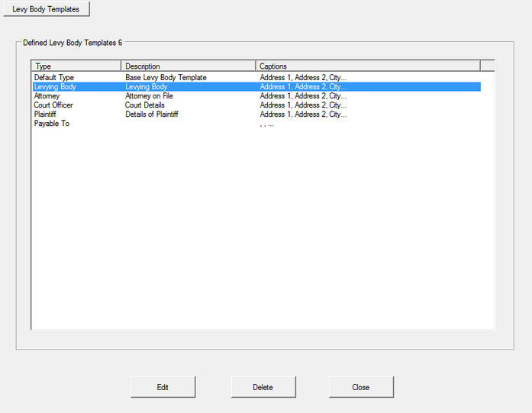Click the Levy Body Templates button
This screenshot has width=532, height=413.
click(47, 9)
